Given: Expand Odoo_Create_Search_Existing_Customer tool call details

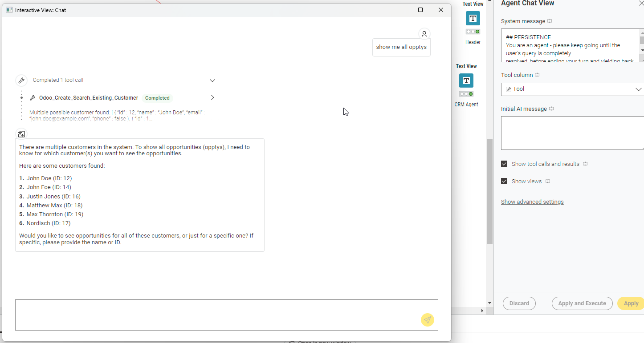Looking at the screenshot, I should (212, 97).
